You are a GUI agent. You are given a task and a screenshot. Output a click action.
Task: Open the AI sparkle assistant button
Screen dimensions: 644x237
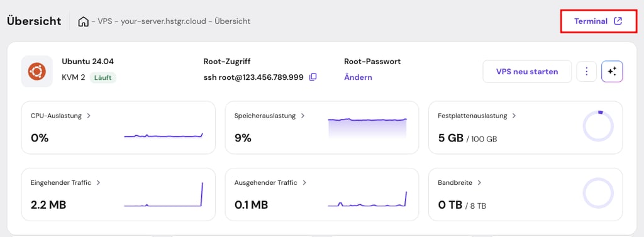[613, 72]
